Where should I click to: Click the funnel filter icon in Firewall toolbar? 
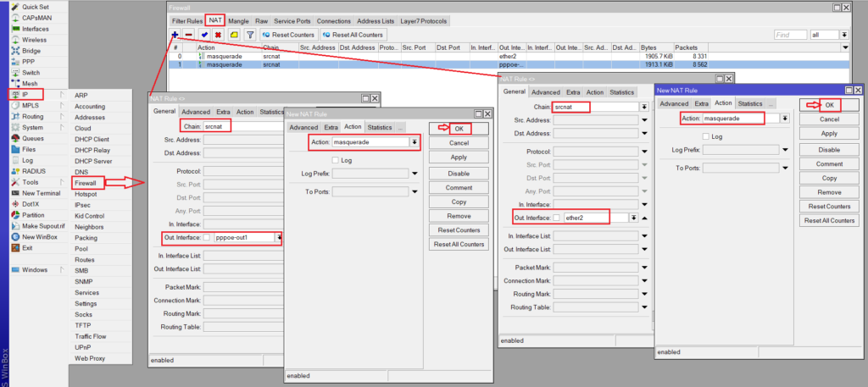coord(250,35)
